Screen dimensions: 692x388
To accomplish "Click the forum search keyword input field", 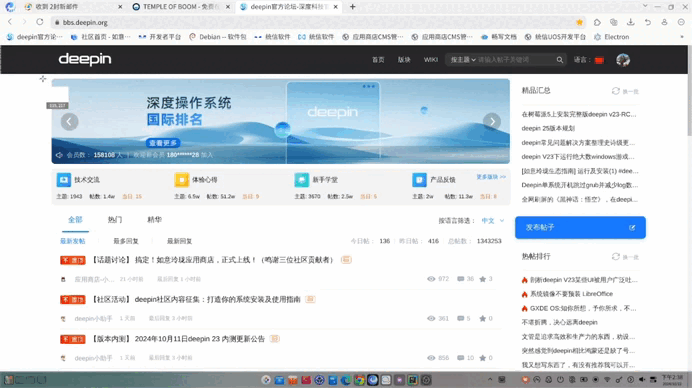I will (515, 60).
